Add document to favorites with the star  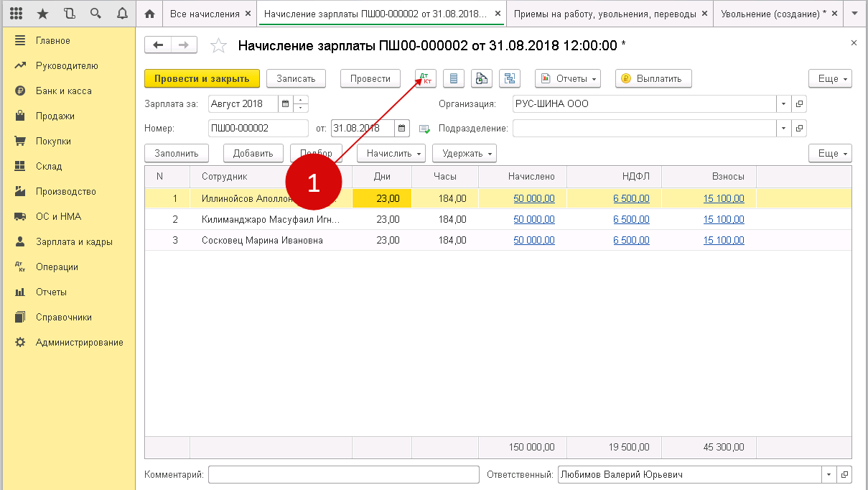pyautogui.click(x=218, y=45)
